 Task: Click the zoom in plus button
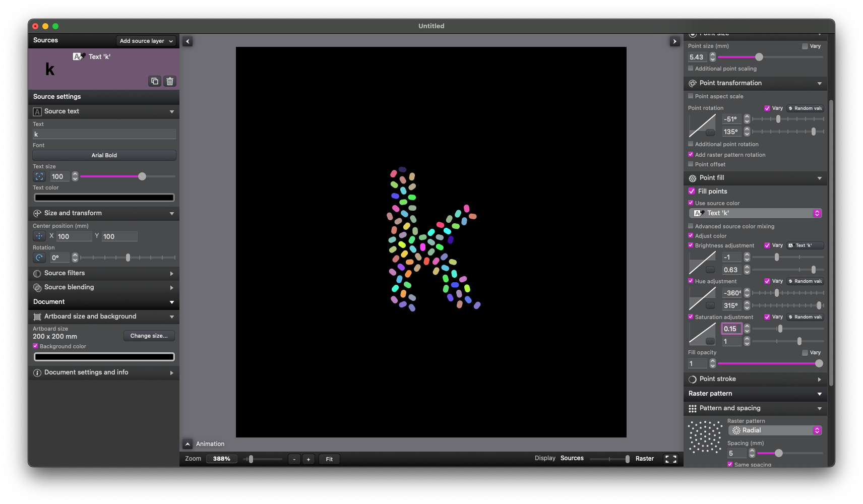point(309,459)
